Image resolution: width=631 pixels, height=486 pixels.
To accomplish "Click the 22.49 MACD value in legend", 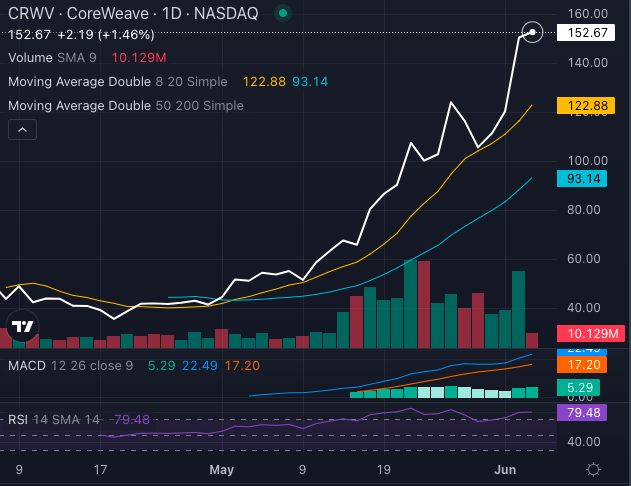I will (200, 366).
